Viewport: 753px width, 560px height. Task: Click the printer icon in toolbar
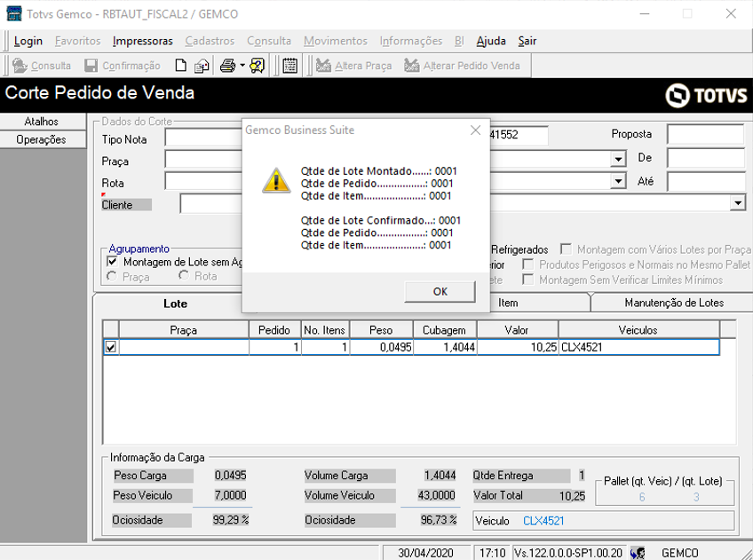pyautogui.click(x=227, y=66)
